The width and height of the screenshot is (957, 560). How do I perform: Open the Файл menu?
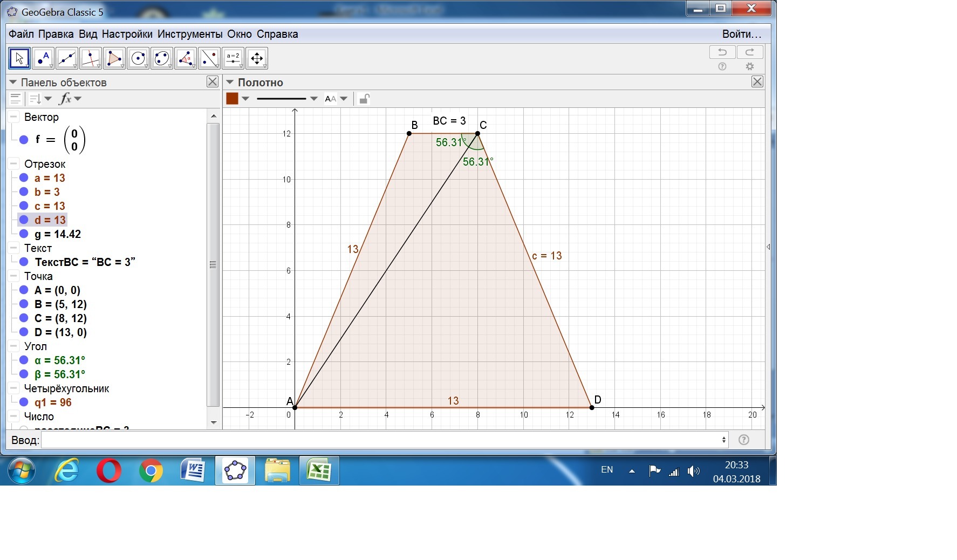pos(21,34)
